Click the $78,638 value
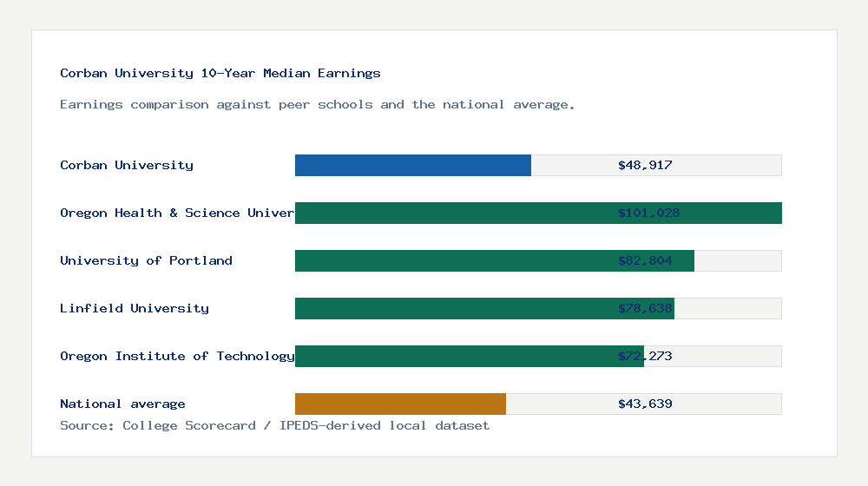 tap(645, 308)
